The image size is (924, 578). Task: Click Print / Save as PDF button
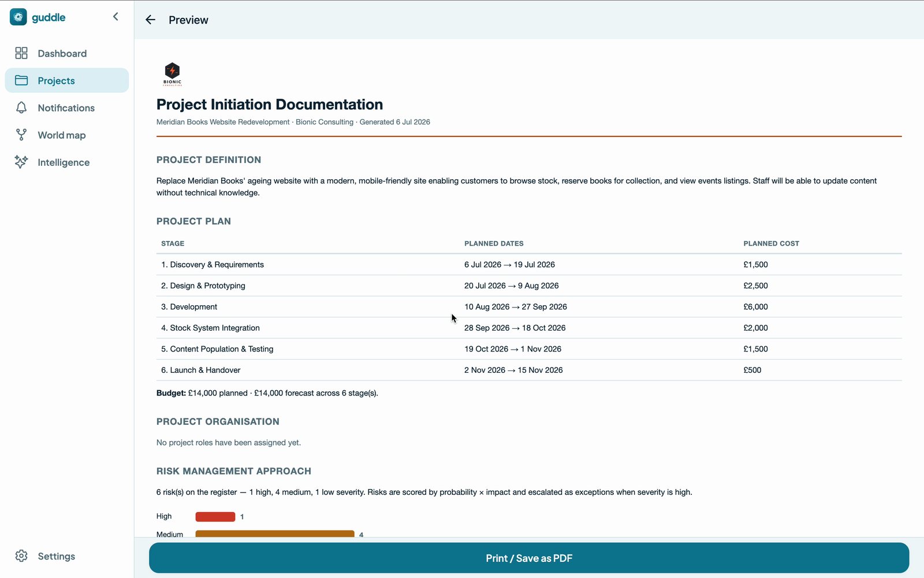[x=529, y=558]
